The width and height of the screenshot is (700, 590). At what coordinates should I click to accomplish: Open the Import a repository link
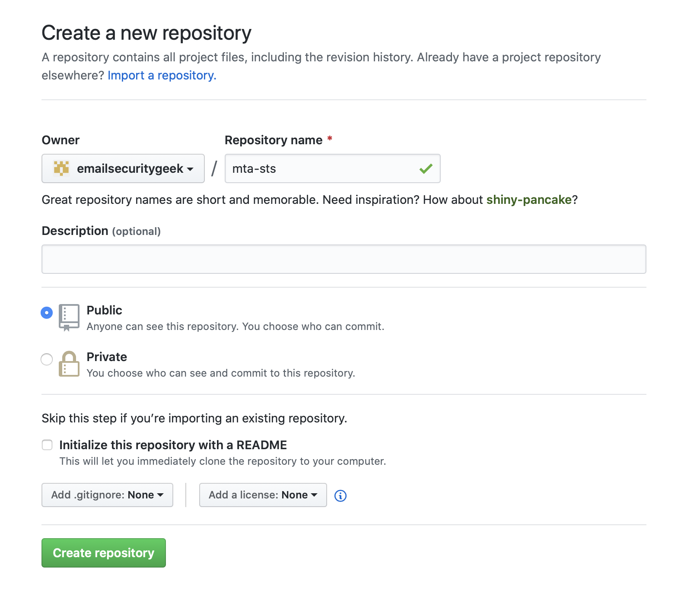[x=162, y=75]
